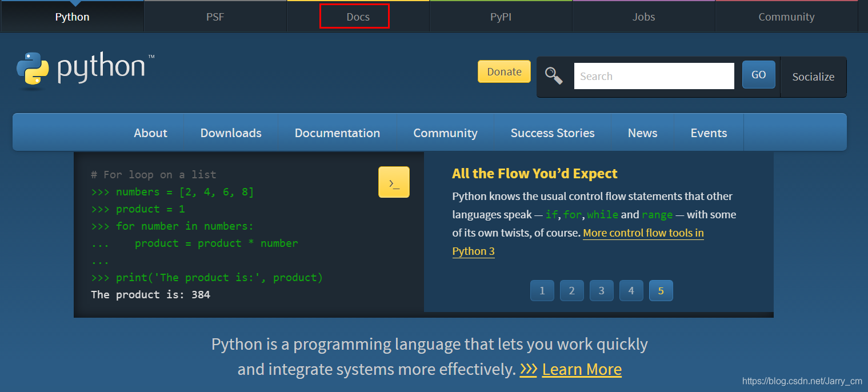Open the Python top tab
Image resolution: width=868 pixels, height=392 pixels.
pyautogui.click(x=72, y=17)
